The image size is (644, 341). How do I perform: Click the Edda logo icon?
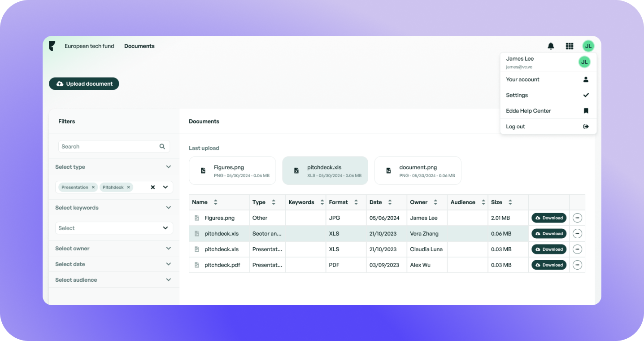pyautogui.click(x=52, y=46)
